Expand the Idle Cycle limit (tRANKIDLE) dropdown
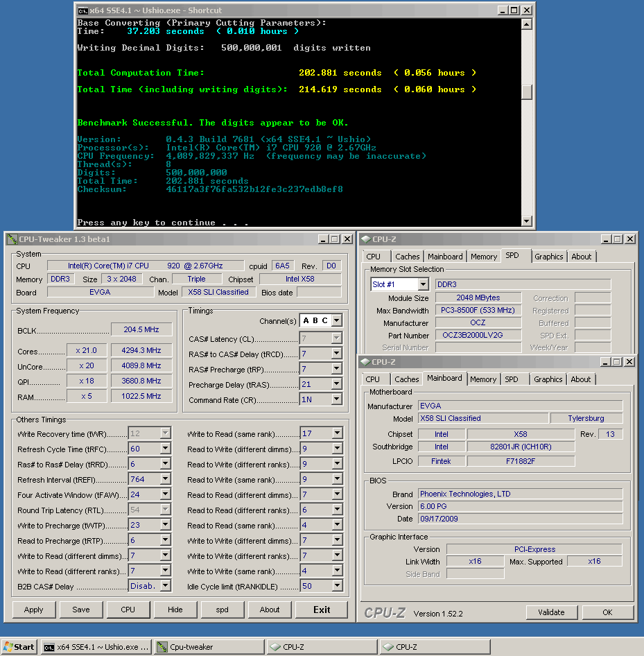 pyautogui.click(x=336, y=586)
